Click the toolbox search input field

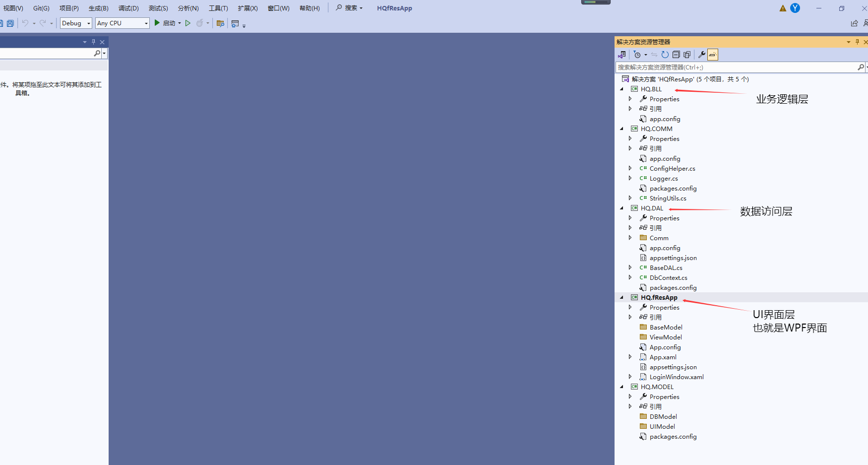pyautogui.click(x=46, y=53)
